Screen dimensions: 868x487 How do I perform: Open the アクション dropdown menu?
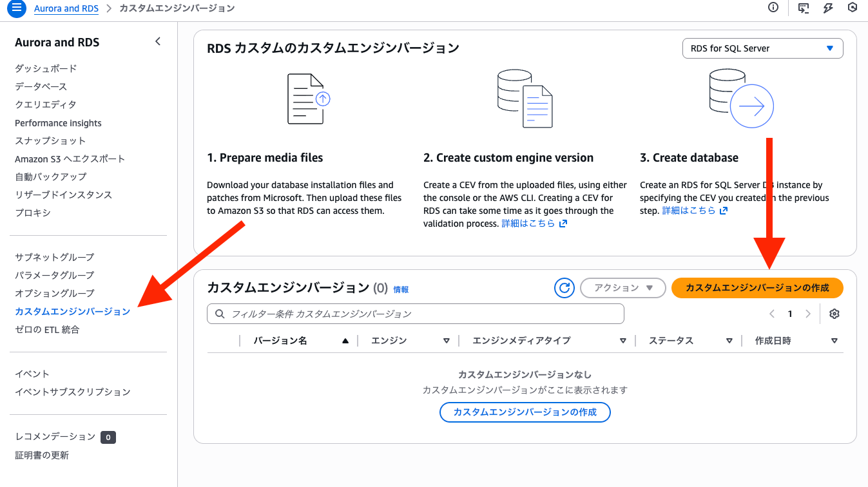coord(623,288)
